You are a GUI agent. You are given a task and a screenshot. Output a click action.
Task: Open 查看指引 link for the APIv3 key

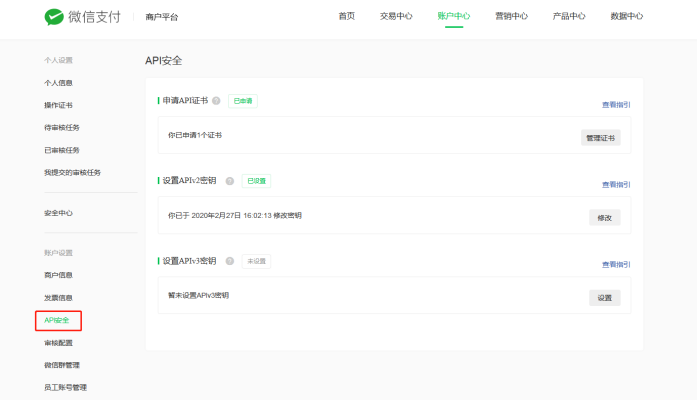coord(615,265)
